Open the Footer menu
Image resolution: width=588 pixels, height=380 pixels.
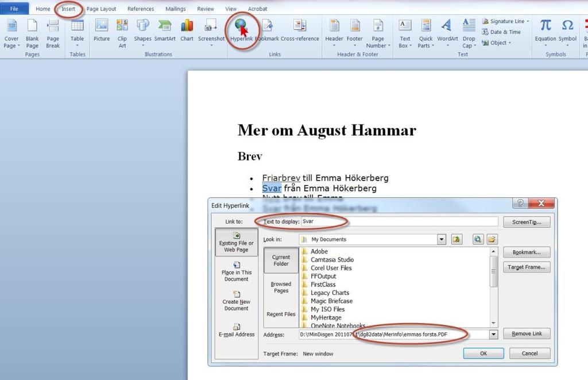point(355,33)
